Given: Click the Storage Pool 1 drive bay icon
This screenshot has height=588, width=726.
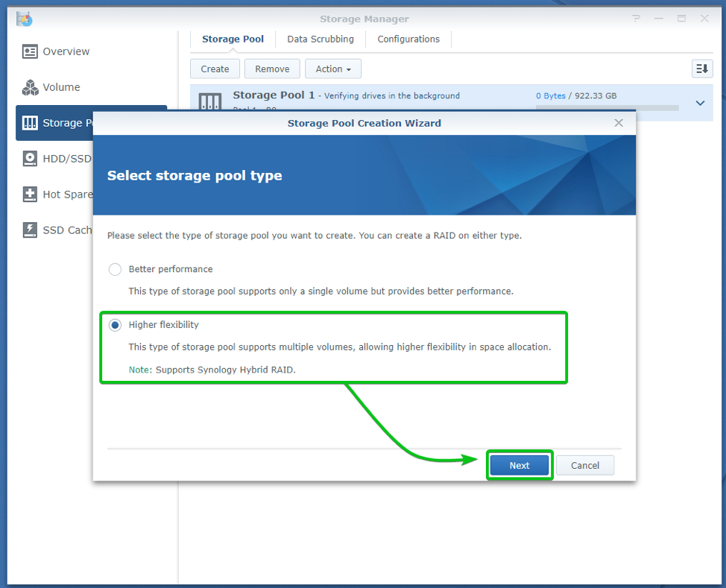Looking at the screenshot, I should (x=209, y=101).
